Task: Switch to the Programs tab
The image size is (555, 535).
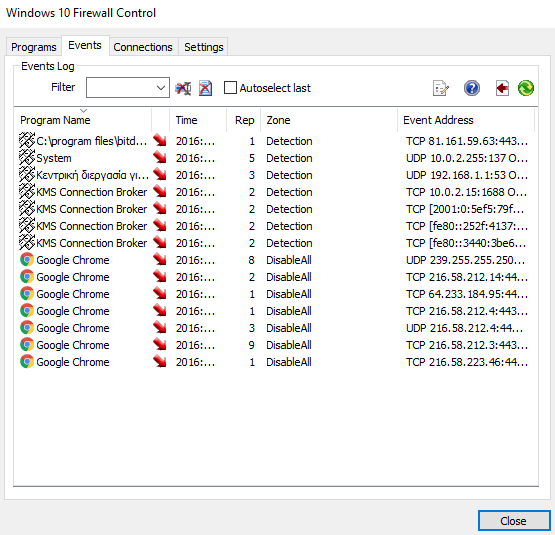Action: tap(34, 47)
